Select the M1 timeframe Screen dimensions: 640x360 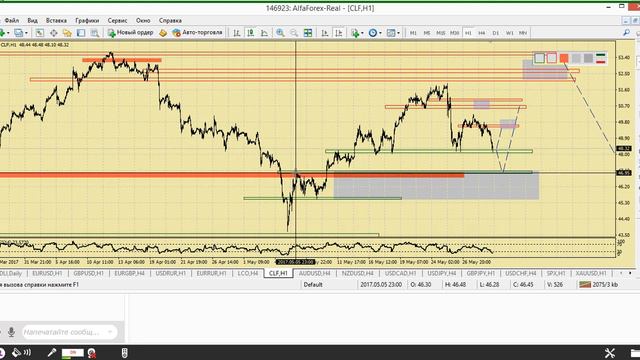413,33
